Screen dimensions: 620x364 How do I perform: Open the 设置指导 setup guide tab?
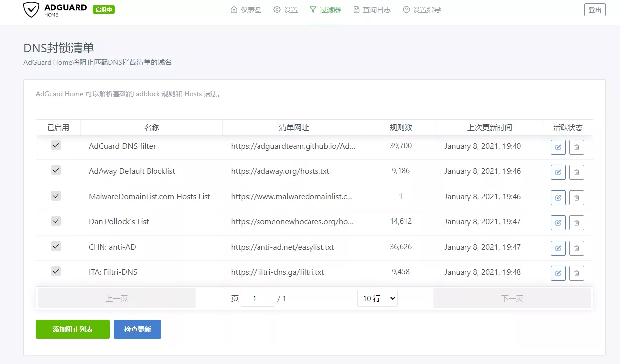pyautogui.click(x=422, y=10)
